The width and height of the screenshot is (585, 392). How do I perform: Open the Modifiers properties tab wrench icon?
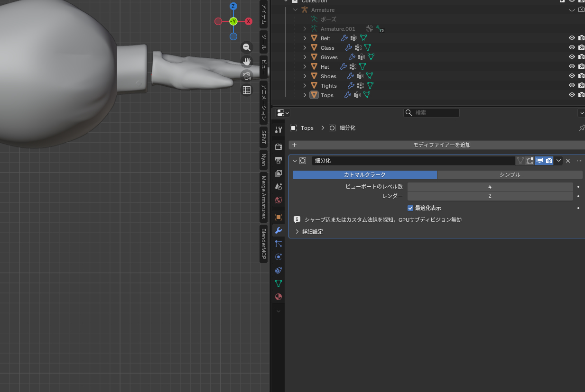(279, 230)
